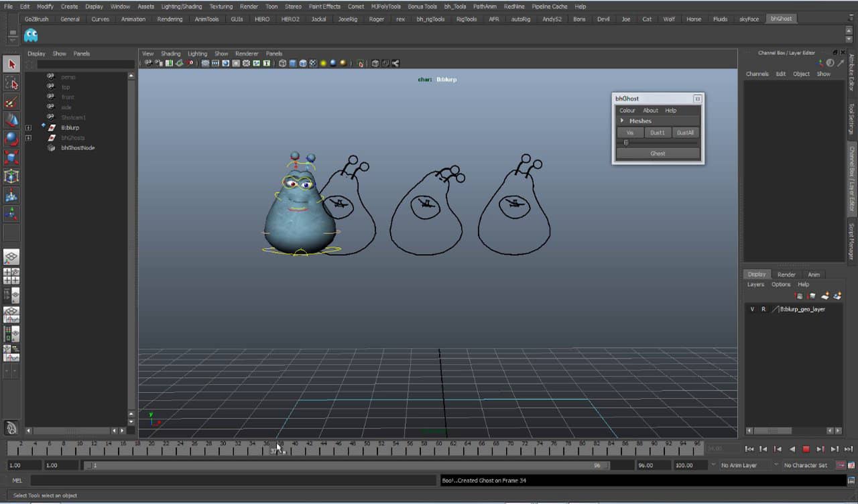Choose the Lasso Select tool
858x504 pixels.
(11, 82)
